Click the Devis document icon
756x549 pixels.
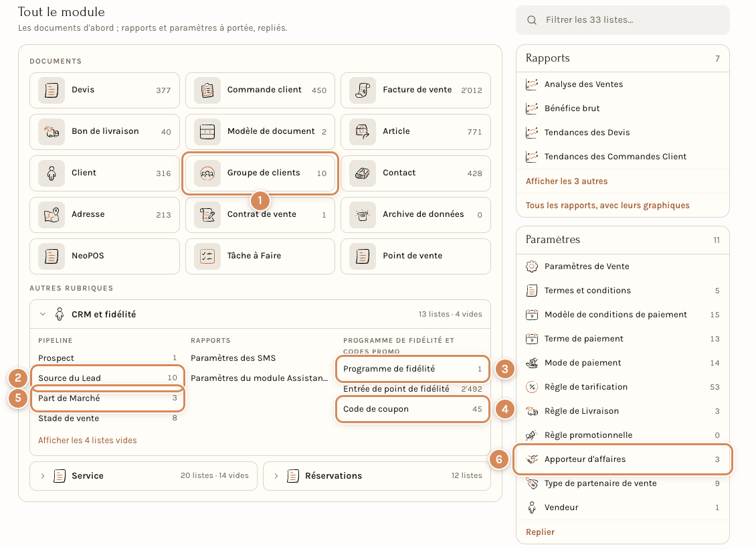(x=52, y=90)
